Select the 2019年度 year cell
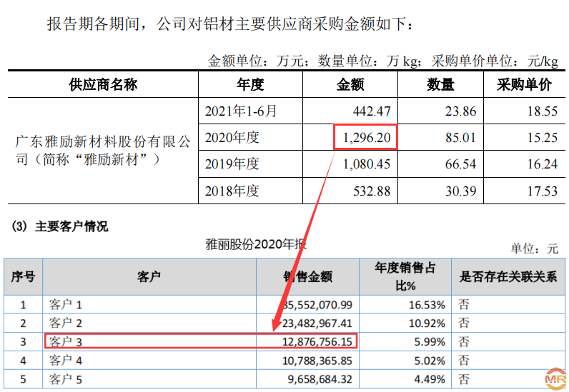This screenshot has height=392, width=569. click(x=232, y=164)
